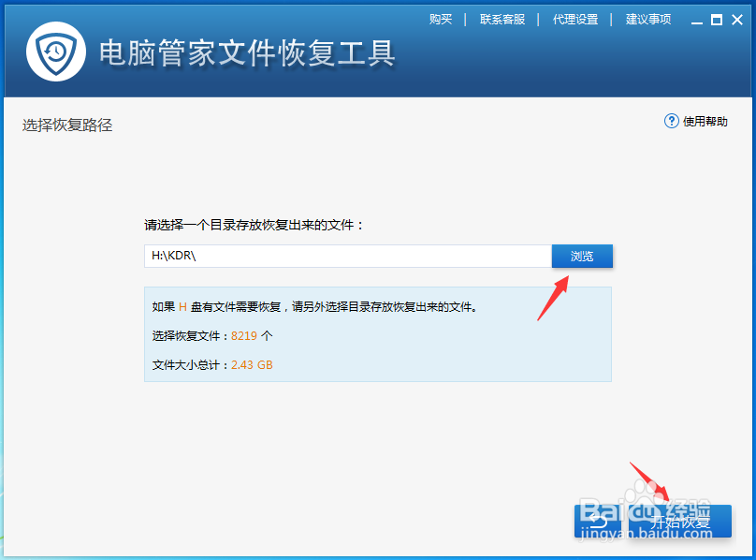Image resolution: width=756 pixels, height=560 pixels.
Task: Click the 选择恢复路径 heading
Action: coord(67,125)
